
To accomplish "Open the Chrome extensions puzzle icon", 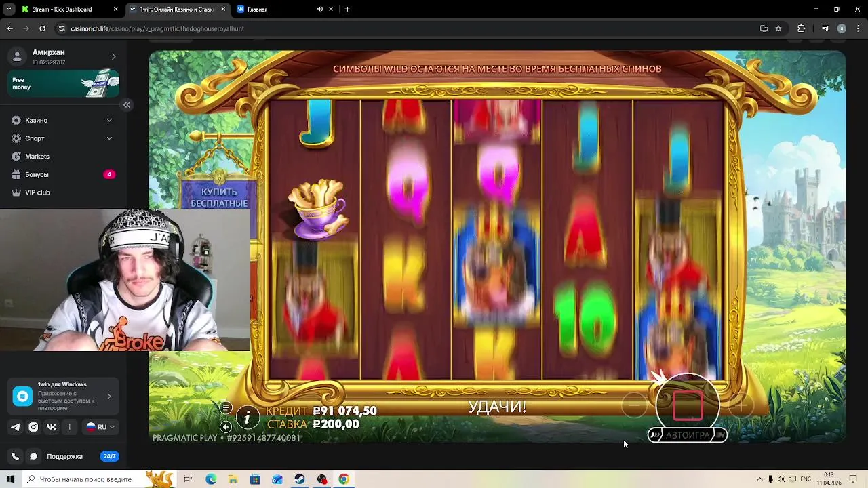I will click(802, 28).
